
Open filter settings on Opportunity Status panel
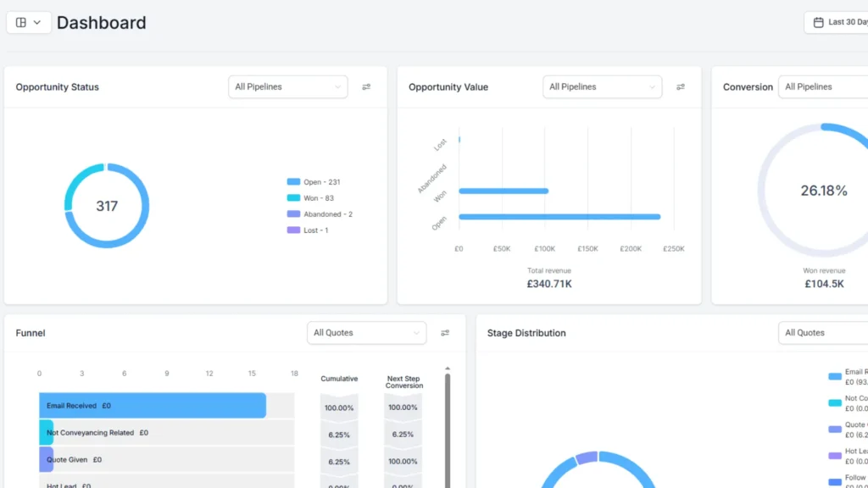(366, 86)
